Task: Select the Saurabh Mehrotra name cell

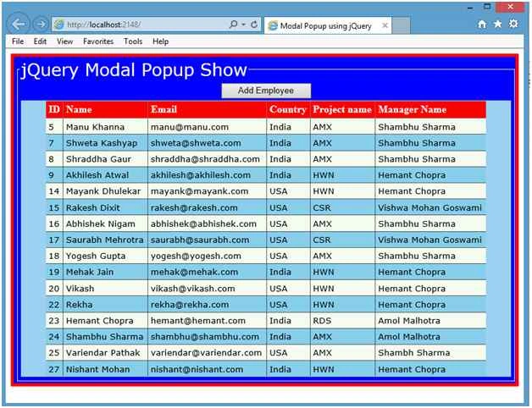Action: [x=105, y=240]
